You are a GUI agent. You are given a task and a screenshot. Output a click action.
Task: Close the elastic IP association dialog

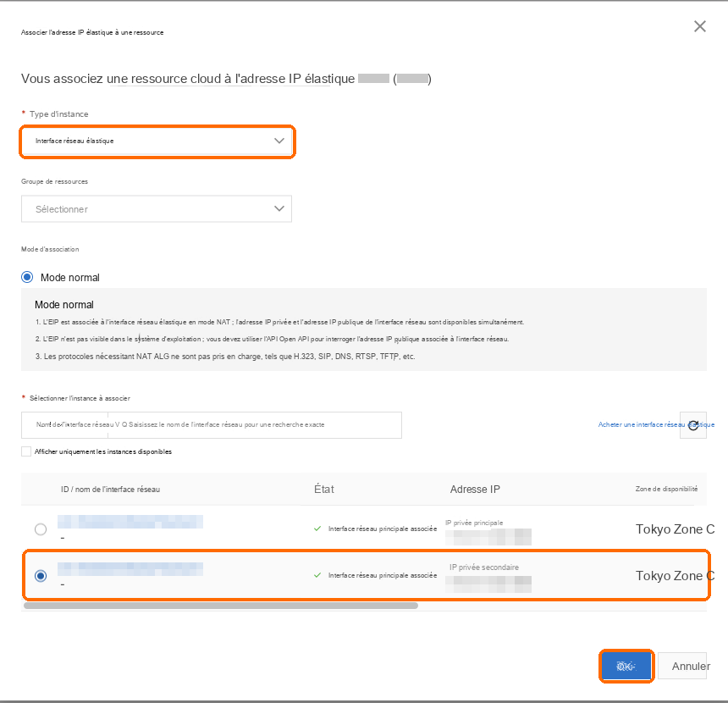[x=700, y=26]
